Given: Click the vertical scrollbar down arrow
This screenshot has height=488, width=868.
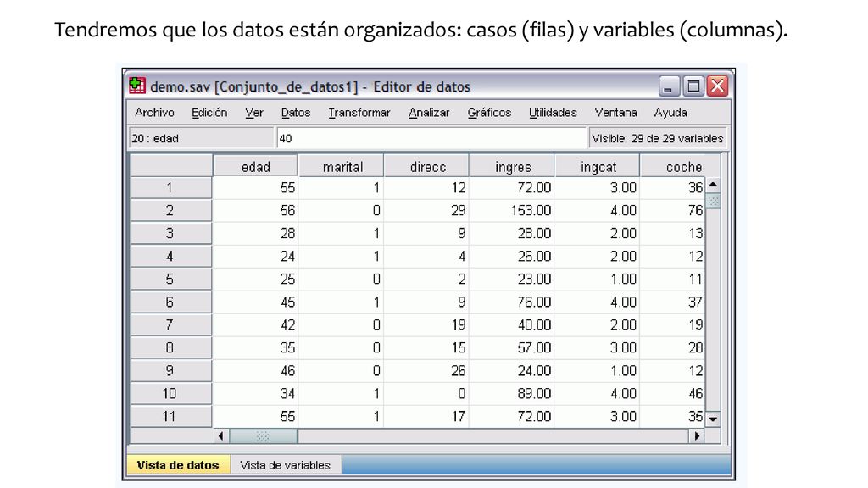Looking at the screenshot, I should (713, 419).
